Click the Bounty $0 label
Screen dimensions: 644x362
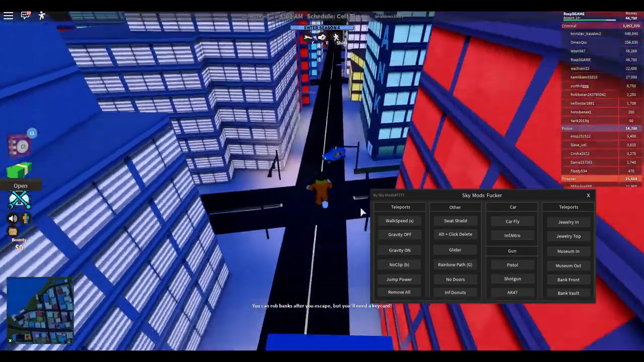pos(19,244)
